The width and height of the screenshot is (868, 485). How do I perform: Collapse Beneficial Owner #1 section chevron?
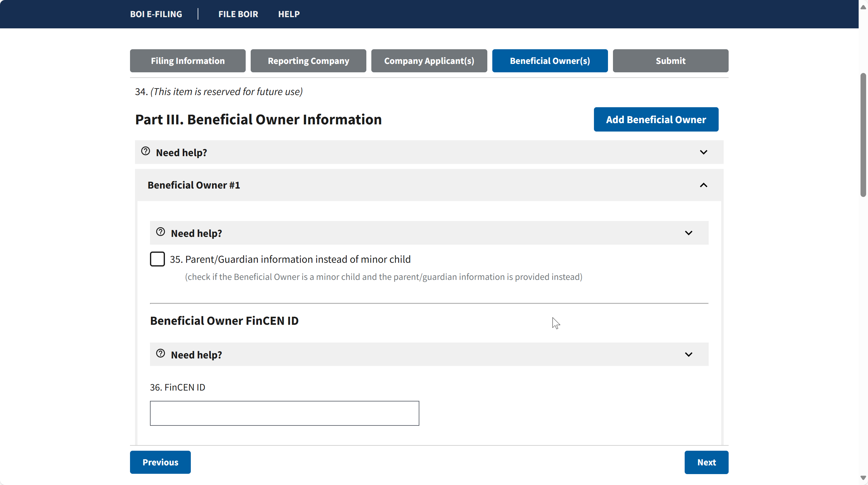pyautogui.click(x=703, y=185)
